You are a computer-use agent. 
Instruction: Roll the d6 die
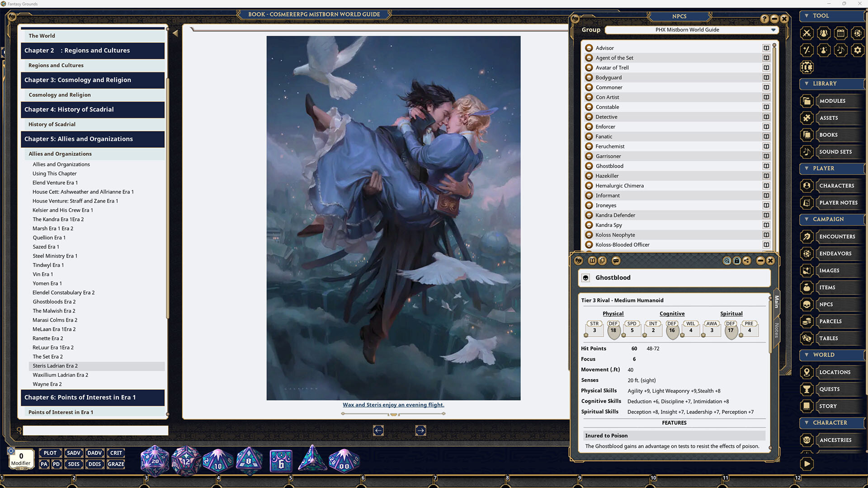pos(281,462)
